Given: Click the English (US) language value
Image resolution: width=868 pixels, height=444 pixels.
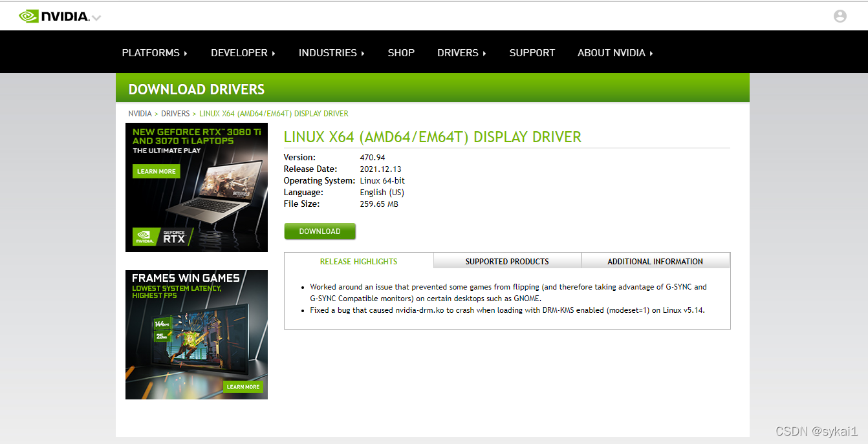Looking at the screenshot, I should pyautogui.click(x=382, y=192).
